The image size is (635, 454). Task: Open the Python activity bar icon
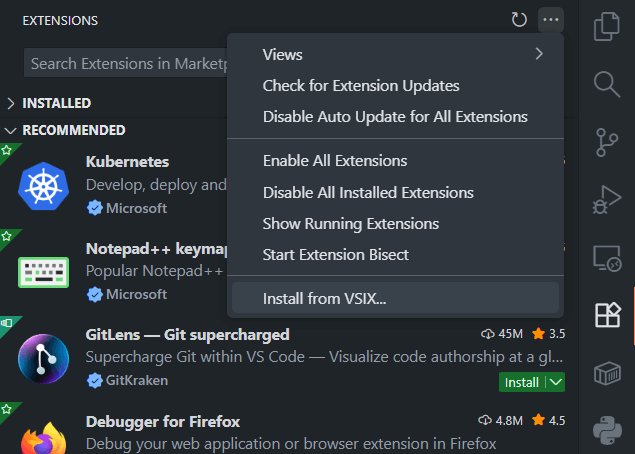[x=607, y=431]
